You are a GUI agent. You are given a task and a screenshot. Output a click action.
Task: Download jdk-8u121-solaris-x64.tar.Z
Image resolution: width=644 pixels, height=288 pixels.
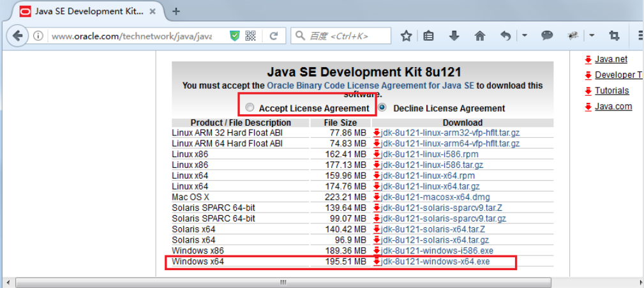(x=433, y=229)
